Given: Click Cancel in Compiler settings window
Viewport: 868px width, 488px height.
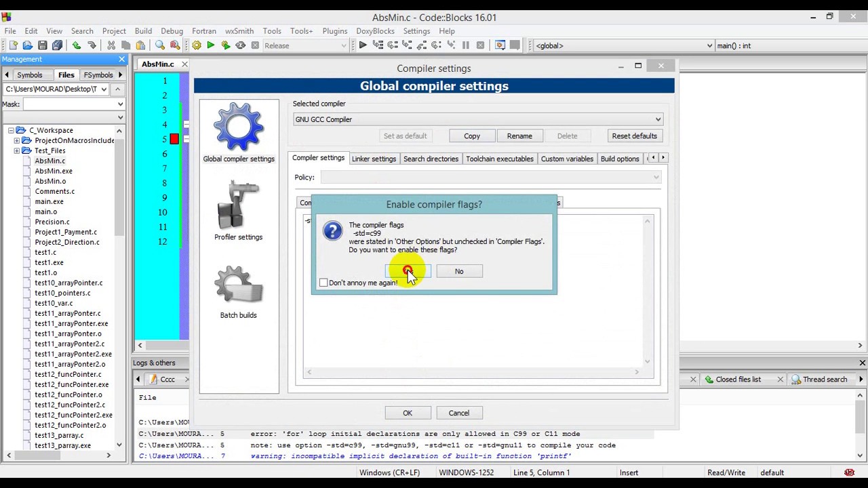Looking at the screenshot, I should pos(458,413).
